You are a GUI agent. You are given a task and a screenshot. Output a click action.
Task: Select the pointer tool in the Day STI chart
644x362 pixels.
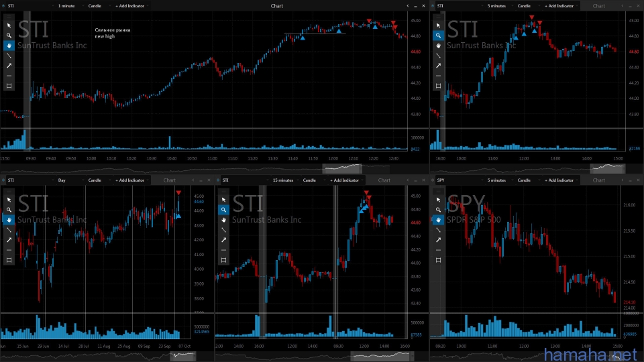coord(9,200)
